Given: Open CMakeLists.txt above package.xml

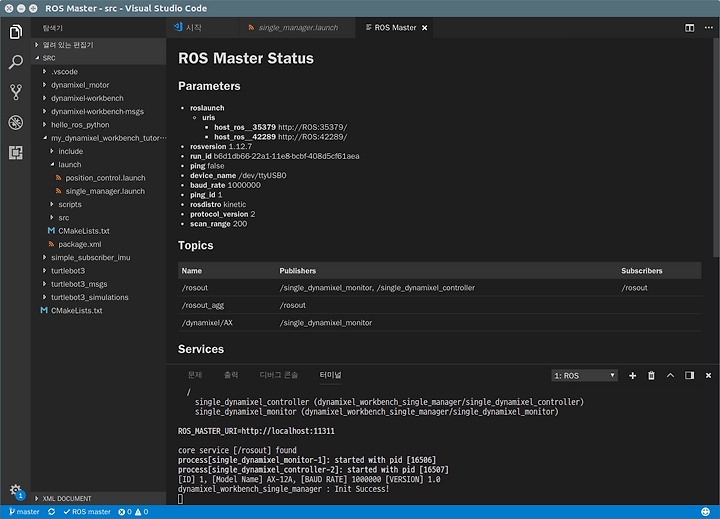Looking at the screenshot, I should 98,231.
